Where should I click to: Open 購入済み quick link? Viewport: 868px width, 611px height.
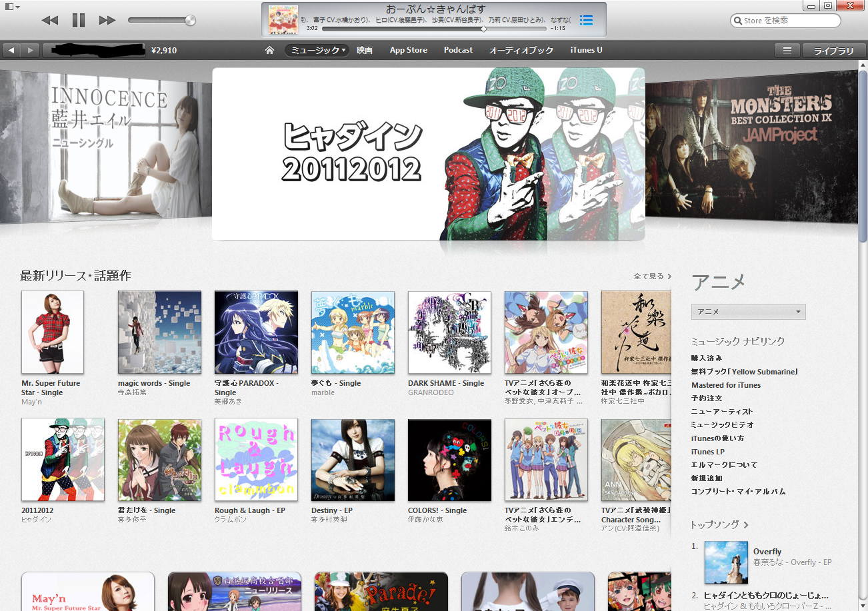pos(707,358)
